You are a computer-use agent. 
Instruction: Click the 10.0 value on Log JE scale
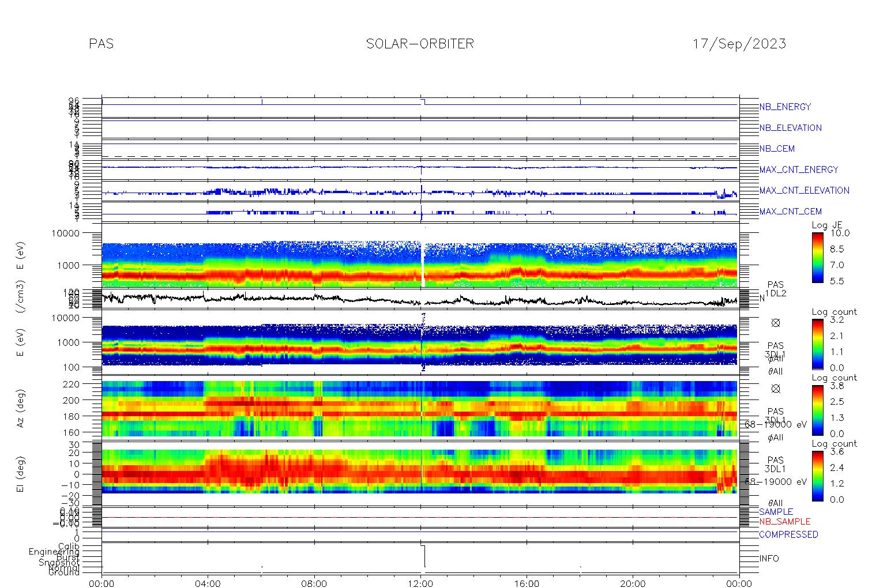[840, 233]
